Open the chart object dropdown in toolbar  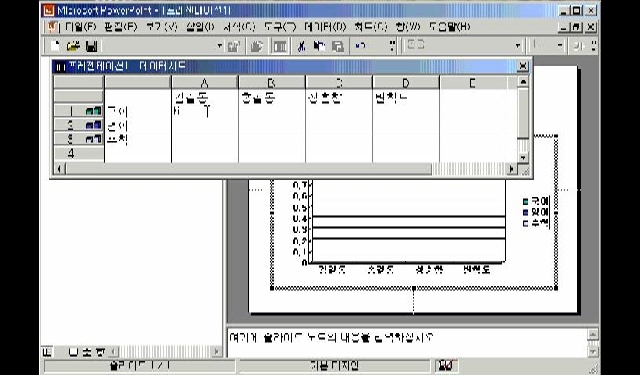[x=220, y=46]
